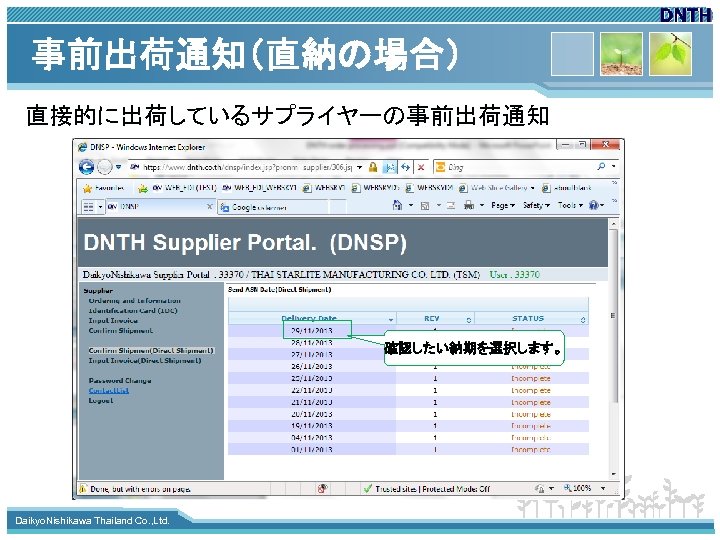Viewport: 720px width, 540px height.
Task: Click the Quick Tabs grid icon
Action: pyautogui.click(x=88, y=207)
